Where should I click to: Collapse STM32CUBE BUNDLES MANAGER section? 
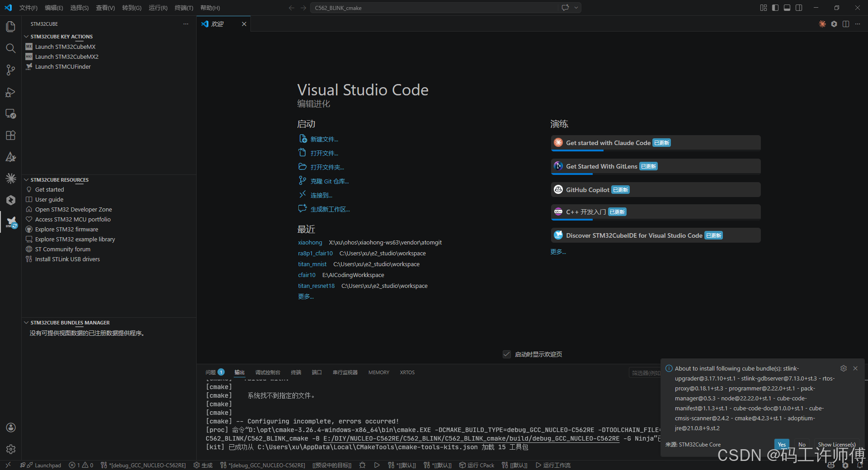click(x=70, y=323)
